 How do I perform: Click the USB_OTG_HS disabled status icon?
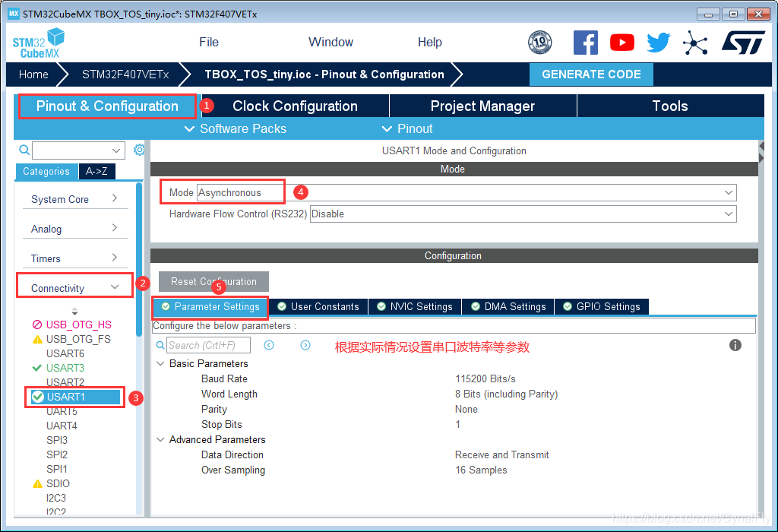[37, 325]
